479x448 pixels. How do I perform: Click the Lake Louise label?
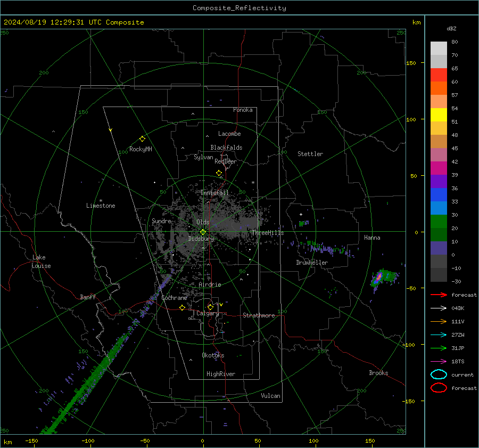[41, 262]
